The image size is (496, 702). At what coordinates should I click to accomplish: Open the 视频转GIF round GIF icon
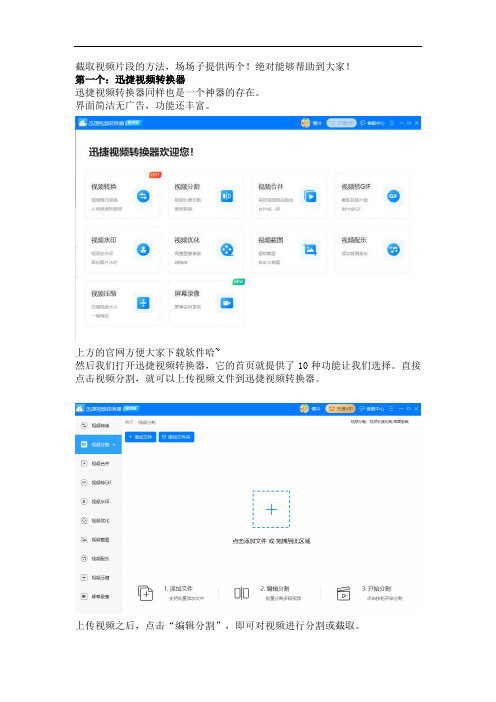click(x=393, y=196)
